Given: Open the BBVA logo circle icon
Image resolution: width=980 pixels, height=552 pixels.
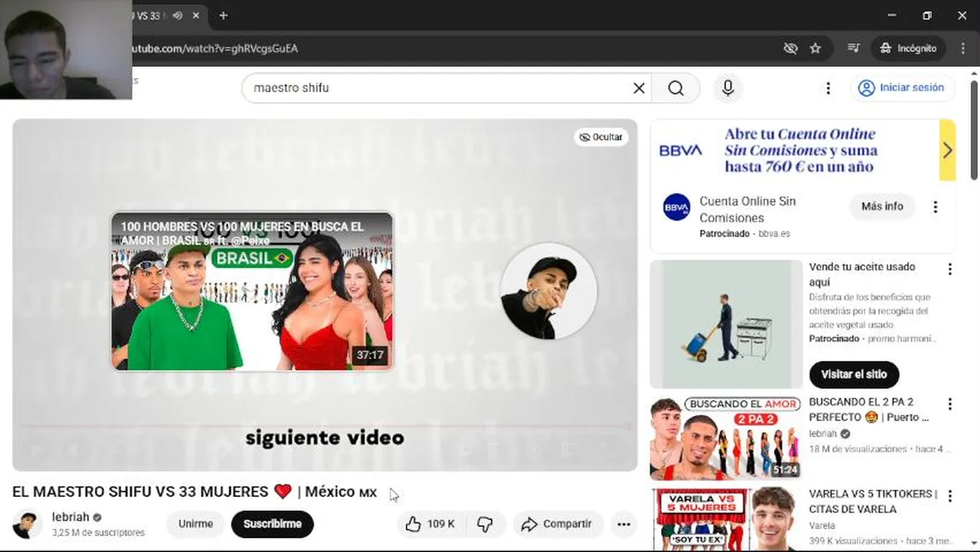Looking at the screenshot, I should [x=676, y=207].
